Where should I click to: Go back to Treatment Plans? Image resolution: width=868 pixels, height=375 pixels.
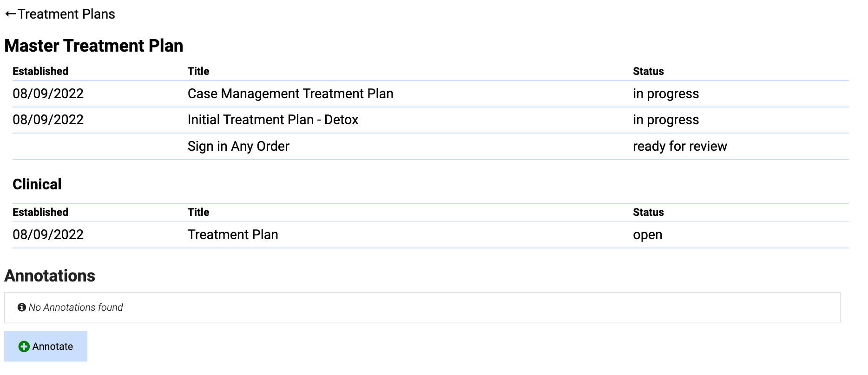[60, 14]
